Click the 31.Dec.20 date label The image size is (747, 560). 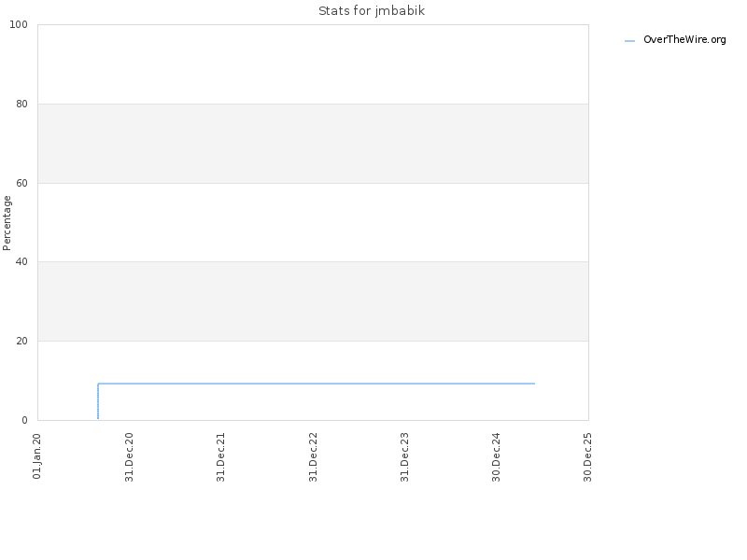click(x=129, y=457)
